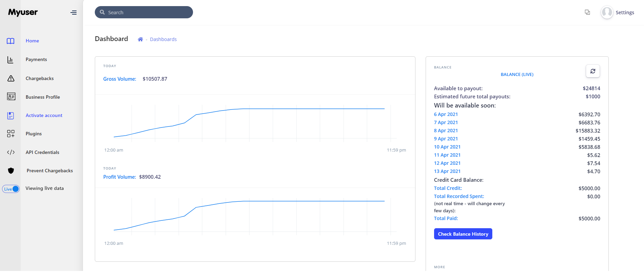Click the windows icon beside user avatar

[x=587, y=13]
